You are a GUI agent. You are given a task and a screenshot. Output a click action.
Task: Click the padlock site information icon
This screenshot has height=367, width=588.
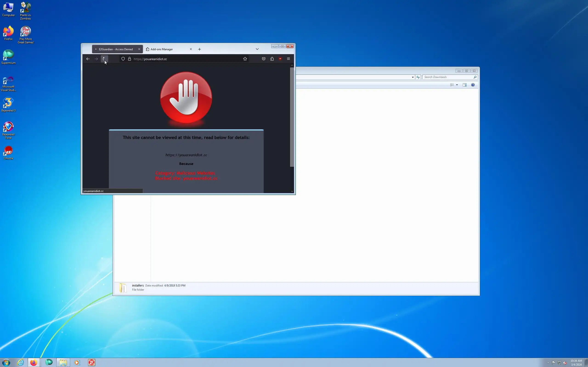(130, 59)
